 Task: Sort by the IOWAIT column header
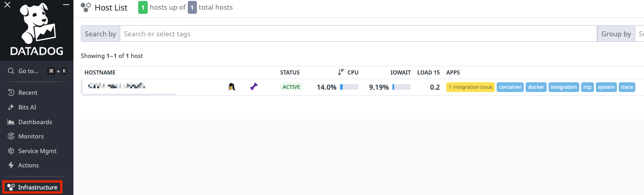(x=401, y=73)
